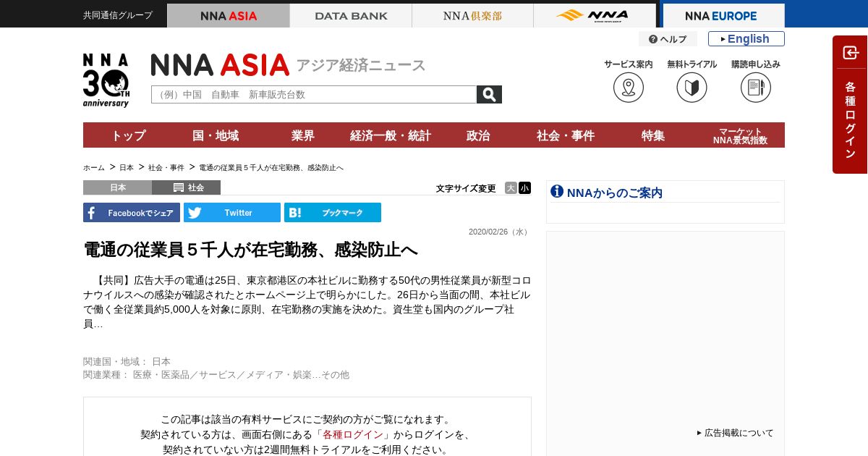Click the NNAからのご案内 heading
The image size is (868, 456).
coord(615,193)
